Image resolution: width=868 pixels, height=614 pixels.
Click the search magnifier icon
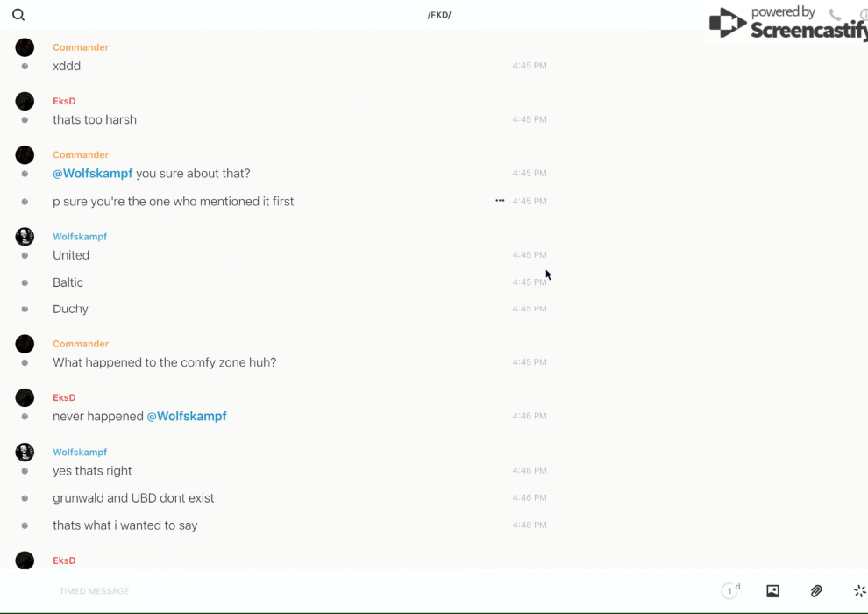[18, 15]
